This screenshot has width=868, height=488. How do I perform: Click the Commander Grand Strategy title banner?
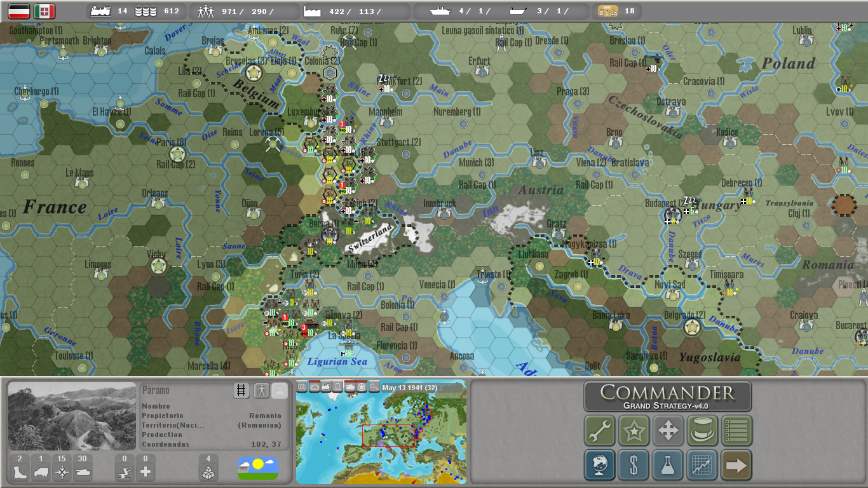(x=667, y=396)
